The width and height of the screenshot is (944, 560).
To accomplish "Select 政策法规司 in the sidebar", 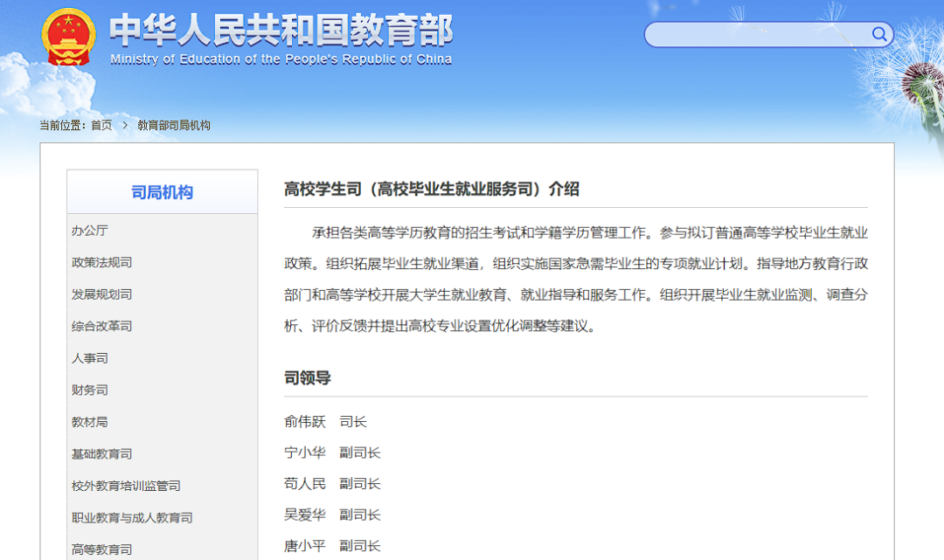I will [x=101, y=262].
